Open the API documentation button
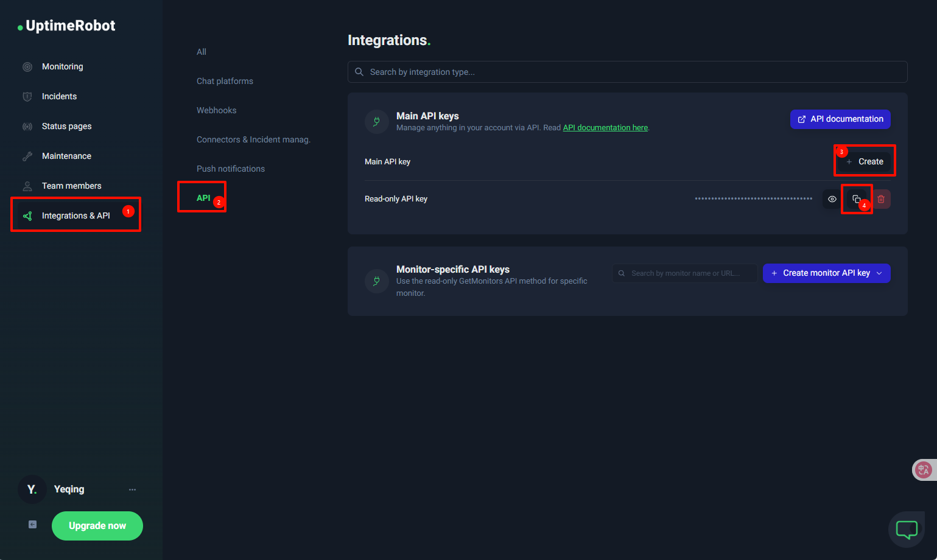This screenshot has width=937, height=560. click(x=840, y=119)
